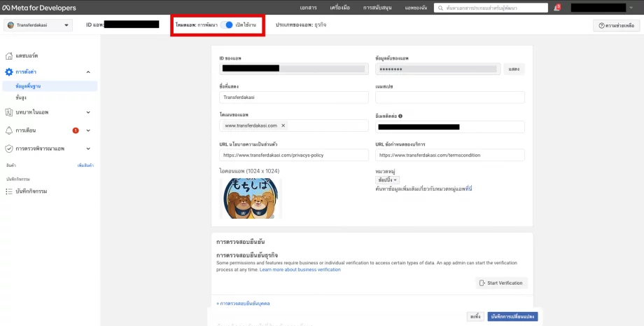Image resolution: width=644 pixels, height=326 pixels.
Task: Open Learn more about business verification link
Action: coord(300,270)
